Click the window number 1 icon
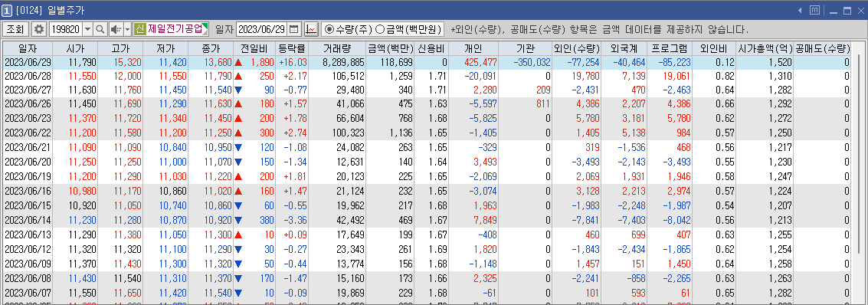Screen dimensions: 868x305 (7, 11)
